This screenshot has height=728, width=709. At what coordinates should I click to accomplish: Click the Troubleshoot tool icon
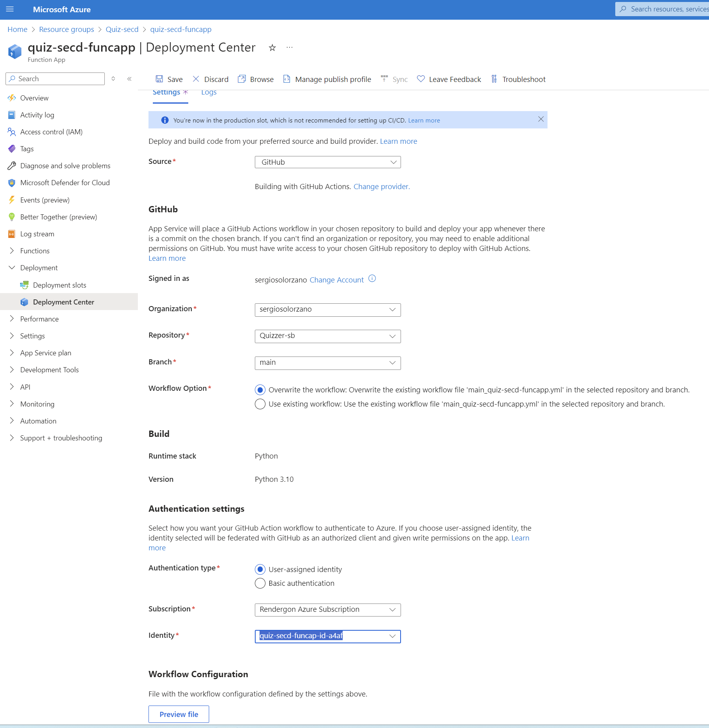point(494,79)
